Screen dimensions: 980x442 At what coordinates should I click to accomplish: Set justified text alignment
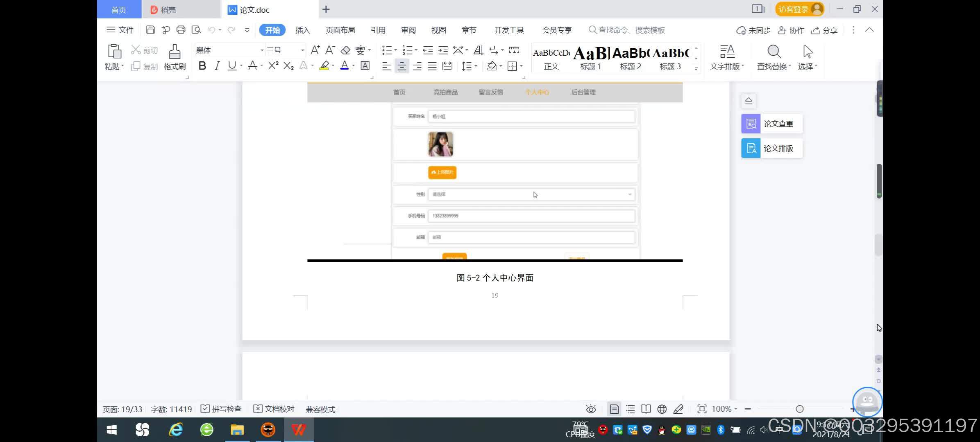432,66
